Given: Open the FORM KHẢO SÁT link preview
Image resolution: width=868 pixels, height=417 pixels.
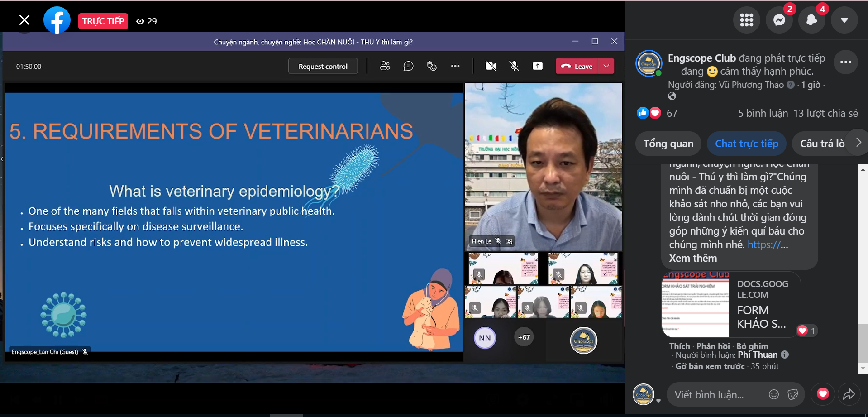Looking at the screenshot, I should coord(731,304).
